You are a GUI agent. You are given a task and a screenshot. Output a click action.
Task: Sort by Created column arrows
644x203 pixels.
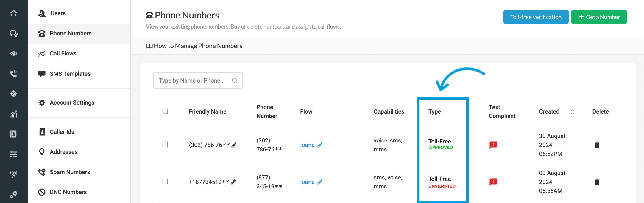(572, 112)
